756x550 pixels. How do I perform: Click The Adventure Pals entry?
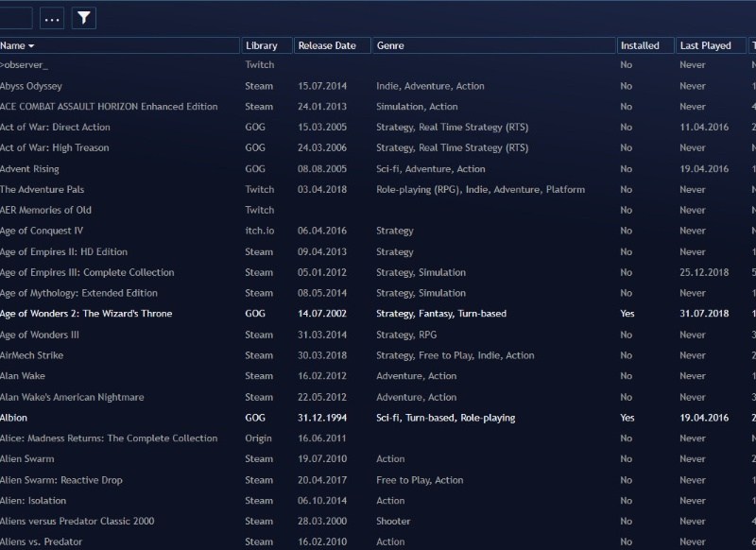point(43,190)
